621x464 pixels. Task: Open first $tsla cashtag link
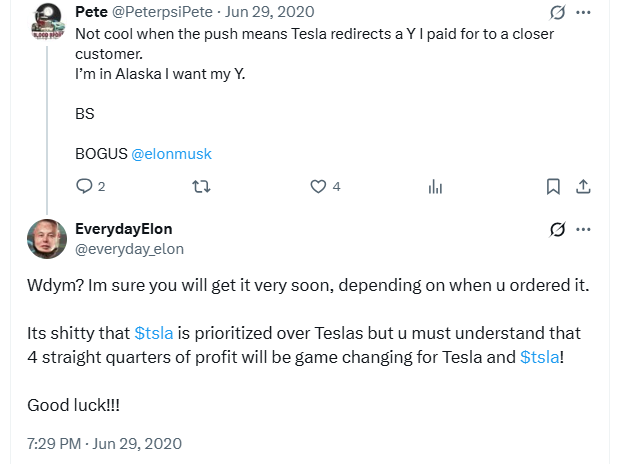[157, 333]
